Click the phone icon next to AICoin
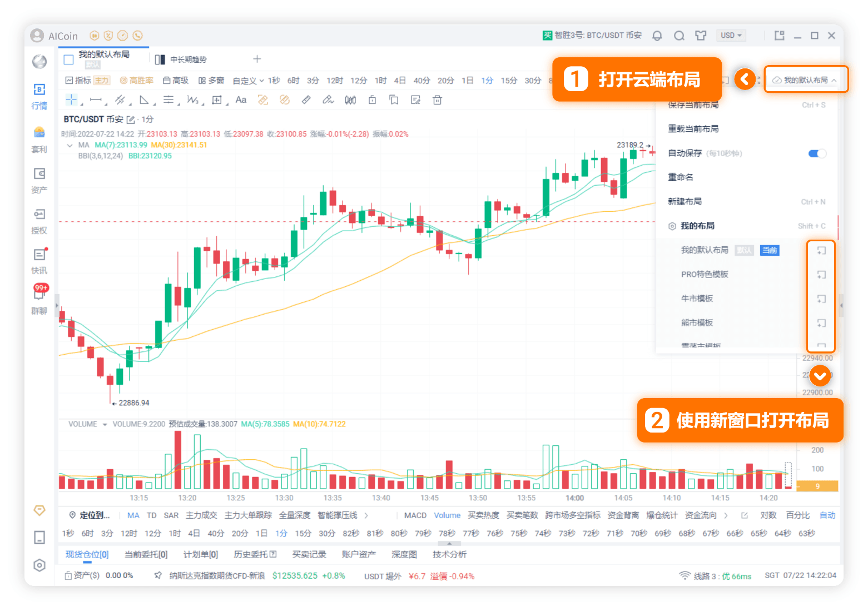This screenshot has width=868, height=611. [x=137, y=36]
